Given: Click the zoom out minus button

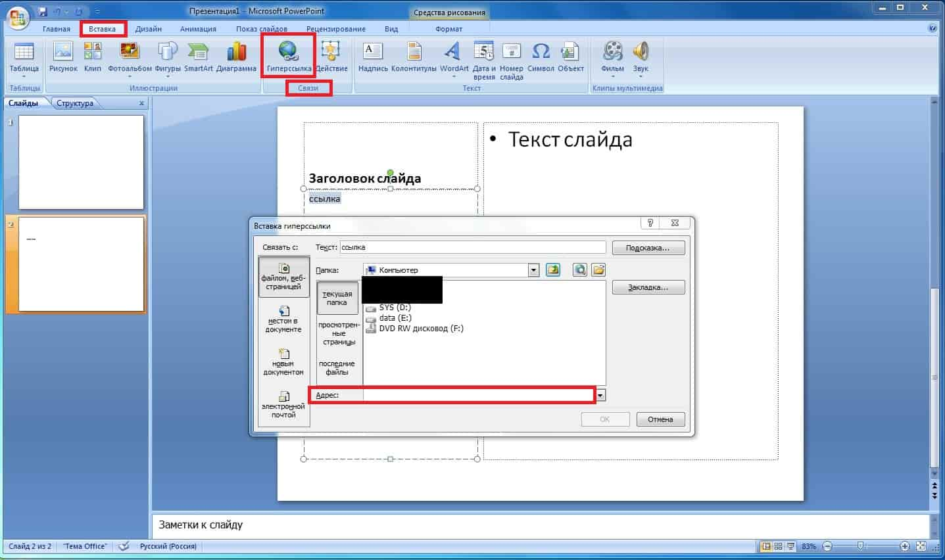Looking at the screenshot, I should coord(828,546).
